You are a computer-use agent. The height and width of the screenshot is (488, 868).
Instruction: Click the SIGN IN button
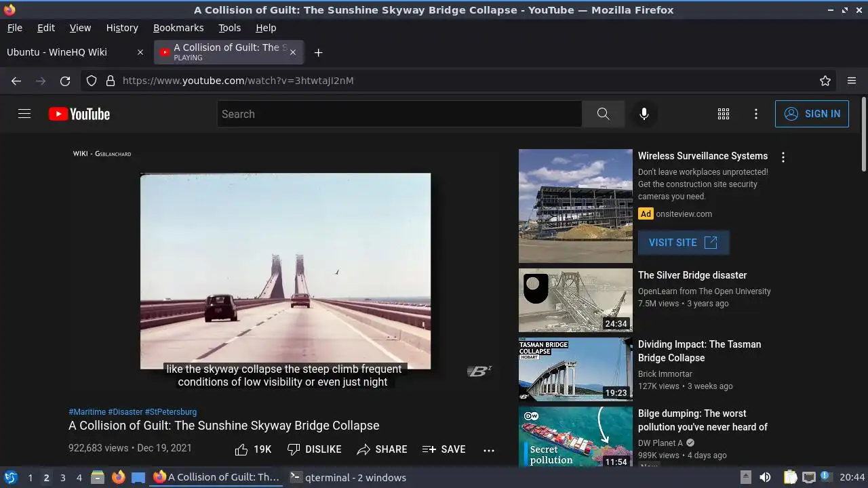click(812, 114)
